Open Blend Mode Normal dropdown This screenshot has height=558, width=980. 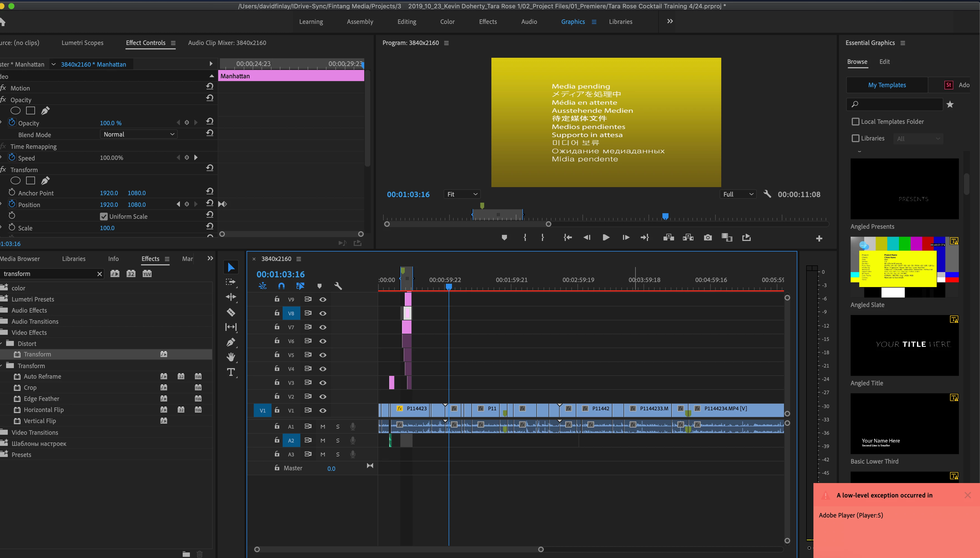coord(139,134)
